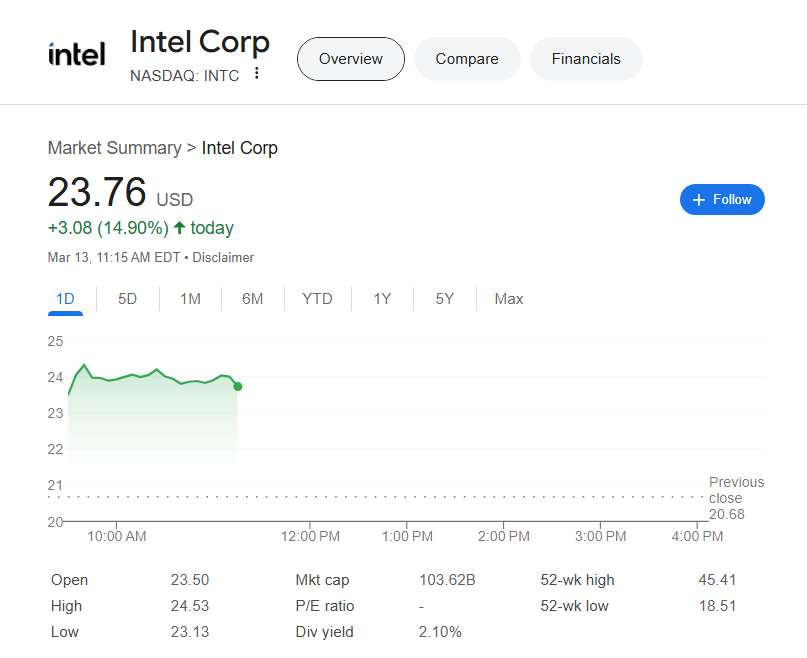Click the chart peak near 10:00 AM

(84, 366)
